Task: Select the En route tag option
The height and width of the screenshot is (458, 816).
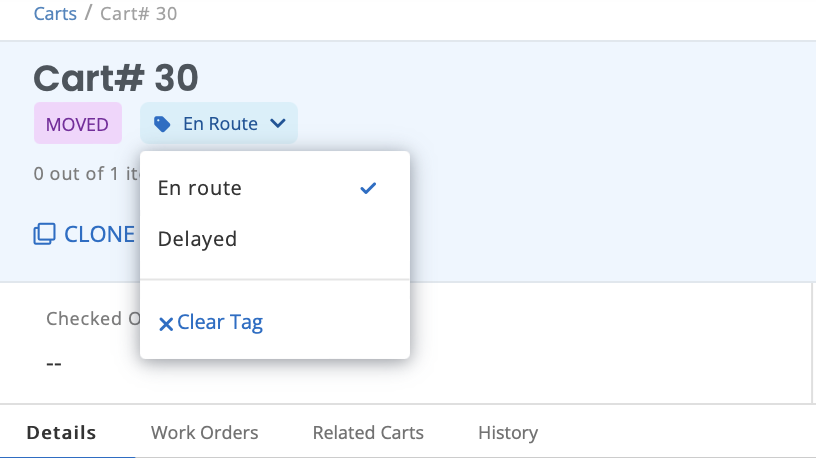Action: coord(275,188)
